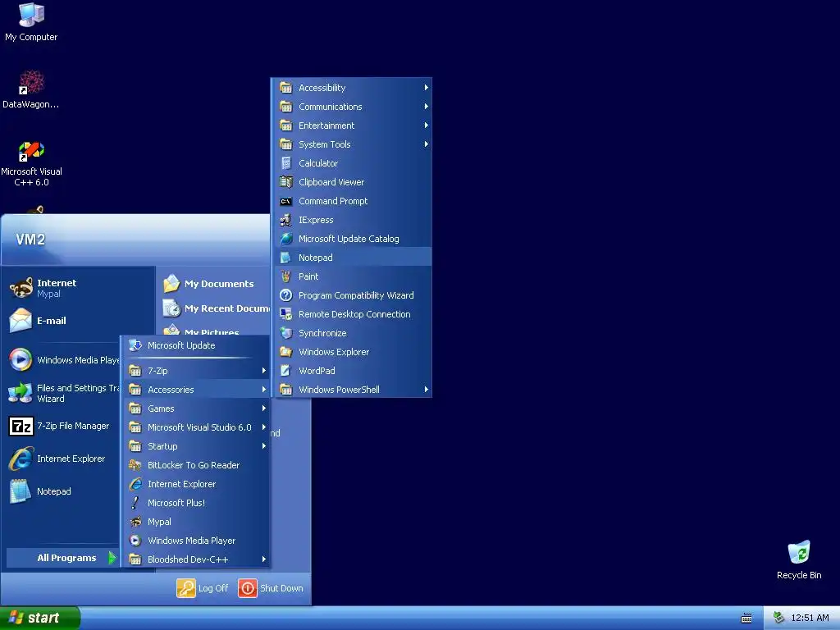
Task: Click Files and Settings Transfer Wizard icon
Action: (x=21, y=393)
